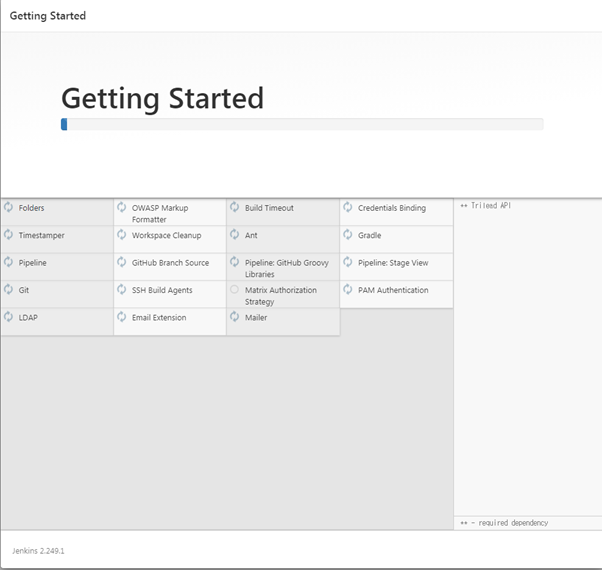
Task: Click the spinner icon beside OWASP Markup Formatter
Action: tap(122, 207)
